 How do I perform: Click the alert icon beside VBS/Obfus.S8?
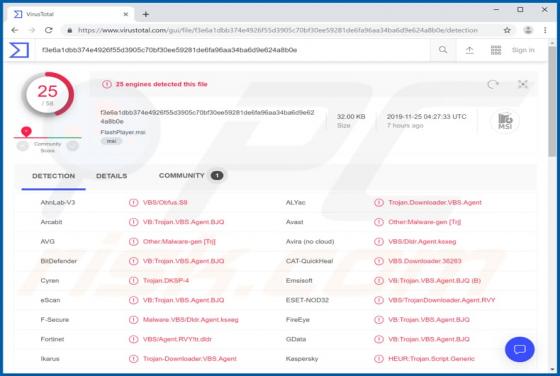(133, 202)
